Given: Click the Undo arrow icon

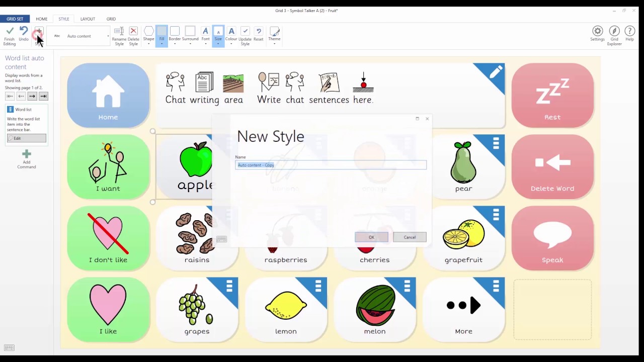Looking at the screenshot, I should 24,31.
